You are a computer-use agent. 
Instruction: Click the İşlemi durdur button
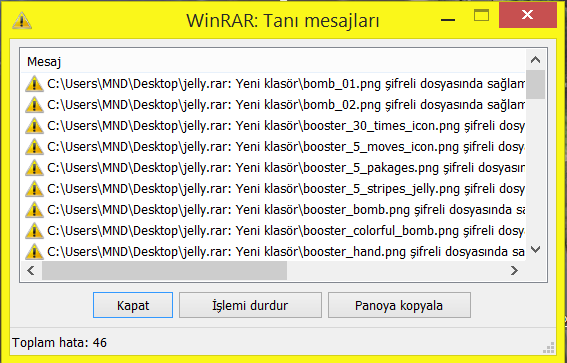point(250,306)
